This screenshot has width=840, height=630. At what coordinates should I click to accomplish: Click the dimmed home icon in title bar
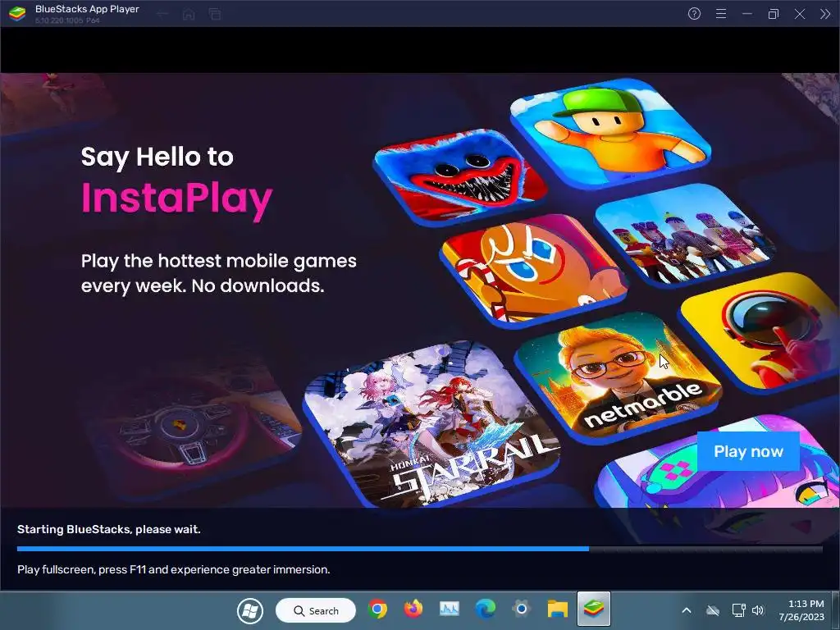tap(189, 15)
